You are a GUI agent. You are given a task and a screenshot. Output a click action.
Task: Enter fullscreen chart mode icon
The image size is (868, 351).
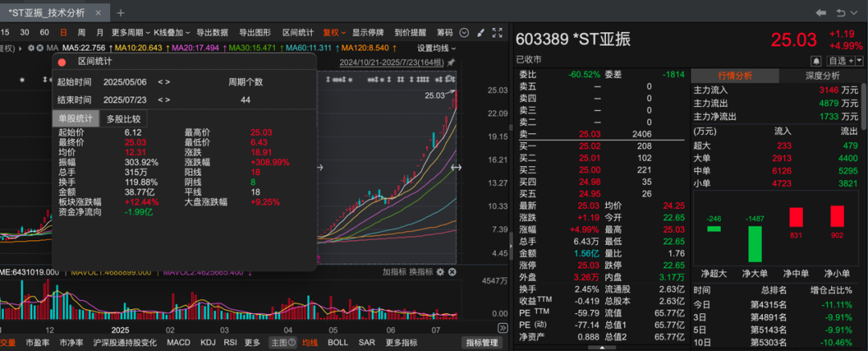click(x=497, y=33)
